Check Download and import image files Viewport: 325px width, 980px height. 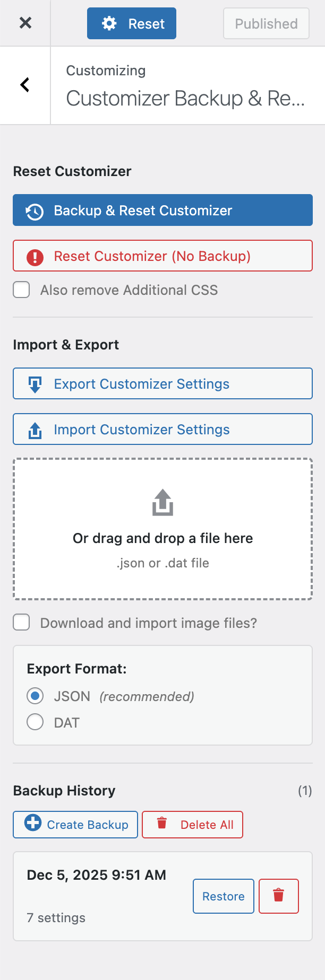tap(21, 623)
